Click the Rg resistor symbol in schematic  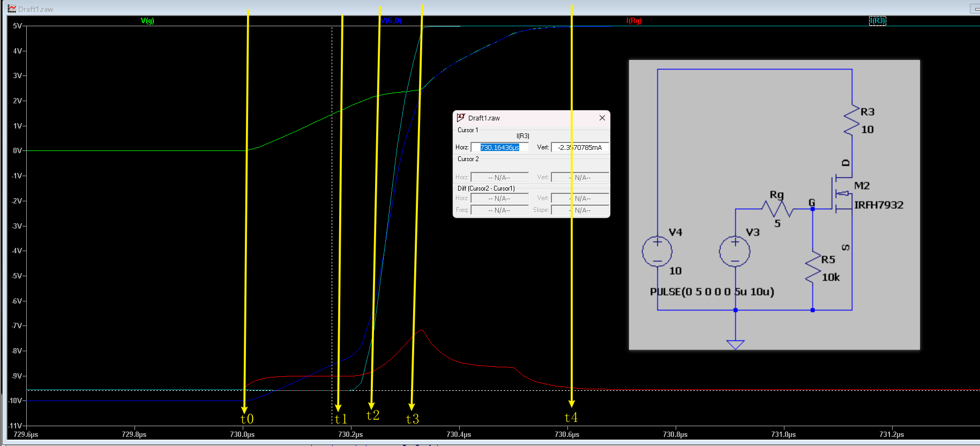tap(777, 209)
